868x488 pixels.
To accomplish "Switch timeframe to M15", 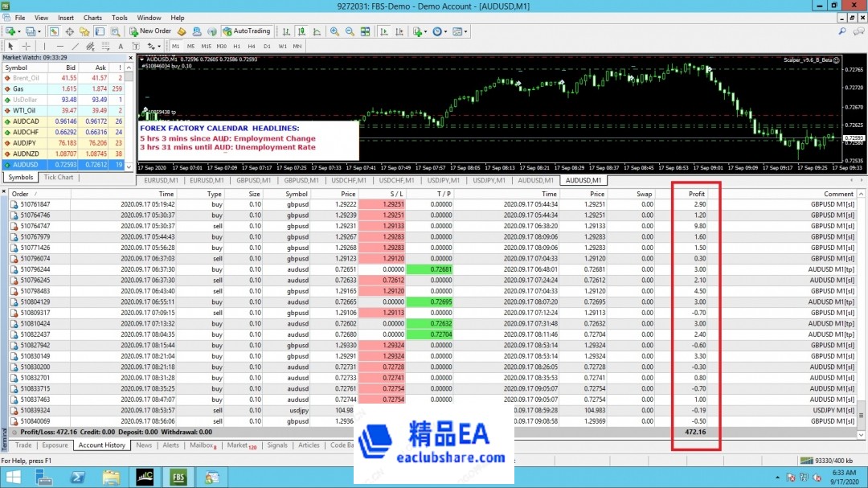I will point(207,47).
